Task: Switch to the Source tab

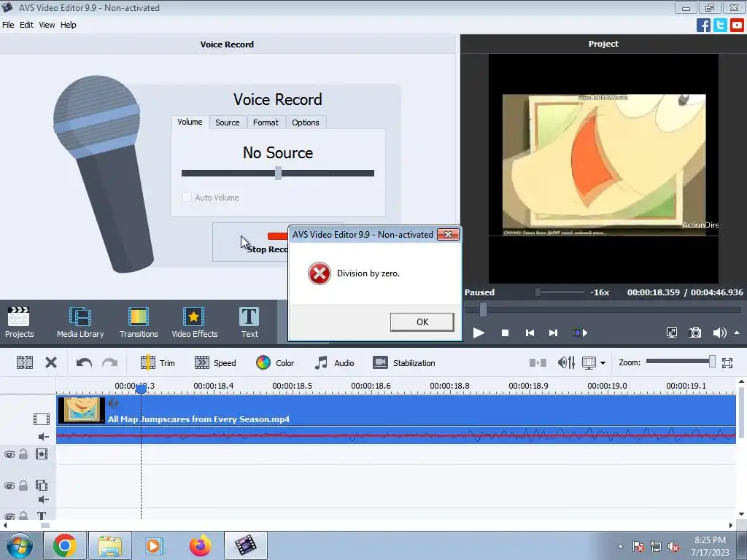Action: 228,122
